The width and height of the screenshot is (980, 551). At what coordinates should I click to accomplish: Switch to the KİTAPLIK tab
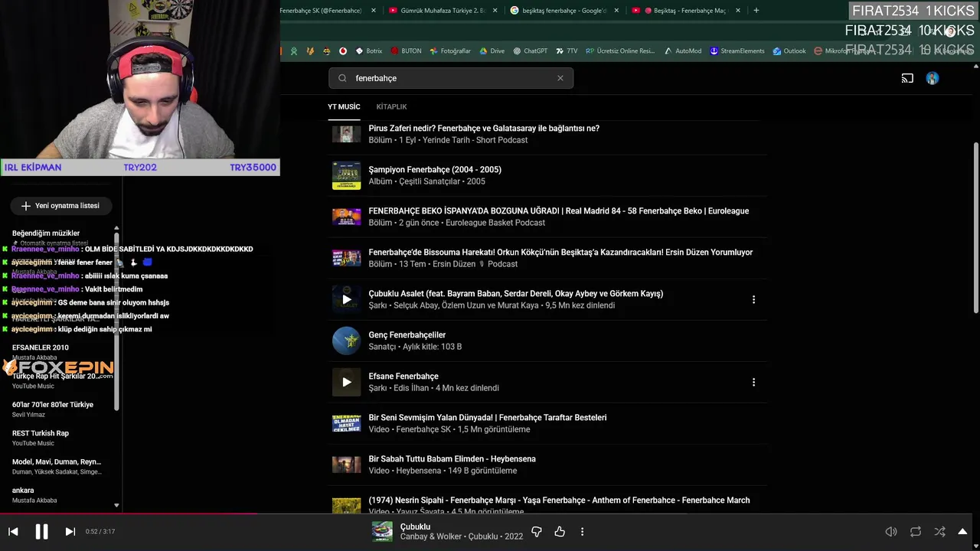point(391,106)
